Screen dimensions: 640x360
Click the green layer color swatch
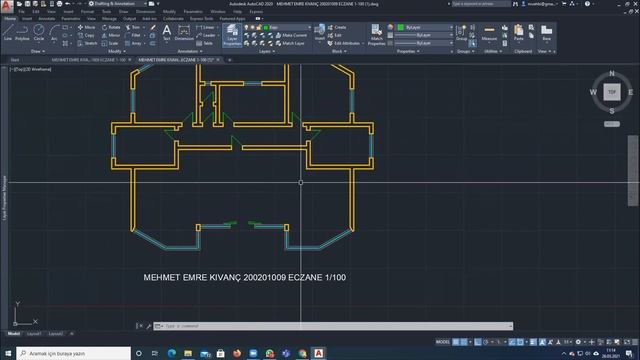click(x=266, y=27)
